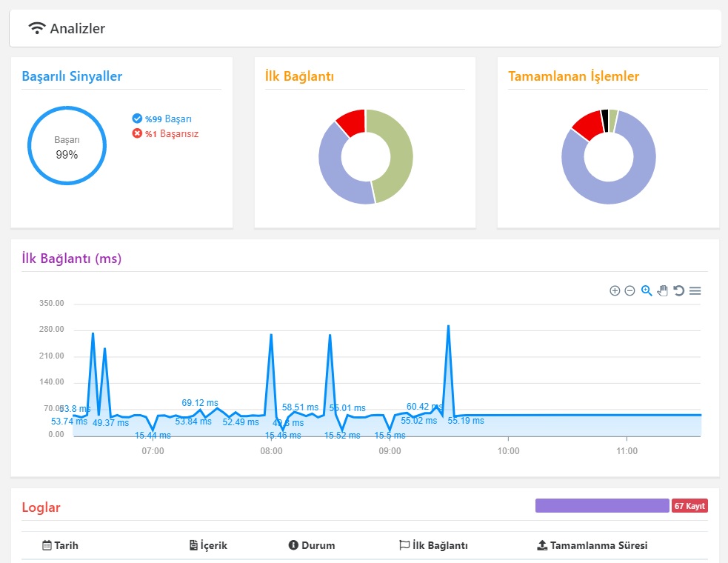The image size is (728, 563).
Task: Click the purple bar beside 67 Kayıt
Action: point(601,506)
